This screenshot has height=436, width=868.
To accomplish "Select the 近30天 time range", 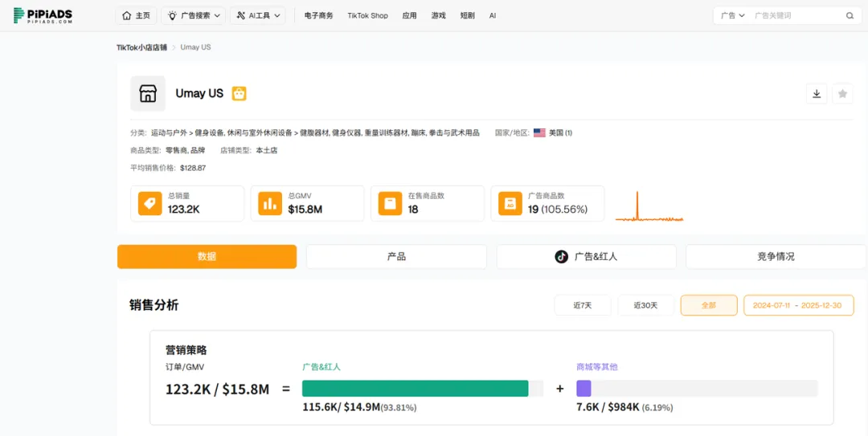I will coord(645,305).
